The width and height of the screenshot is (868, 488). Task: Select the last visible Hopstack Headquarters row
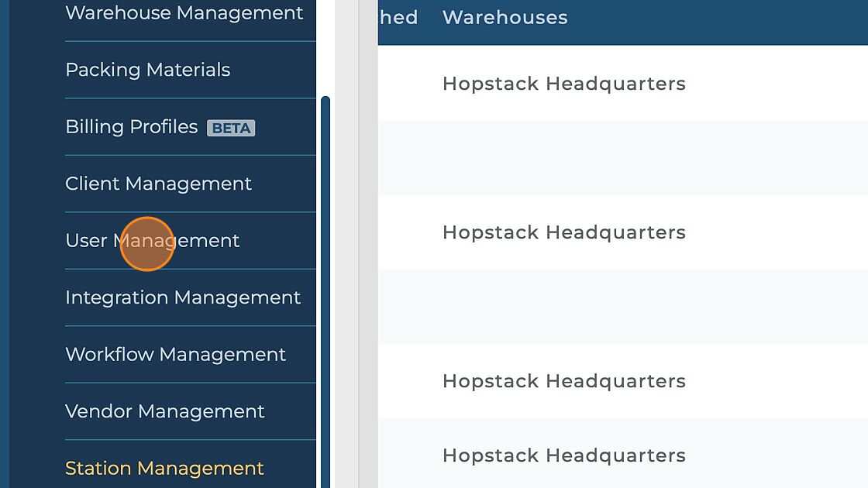564,455
